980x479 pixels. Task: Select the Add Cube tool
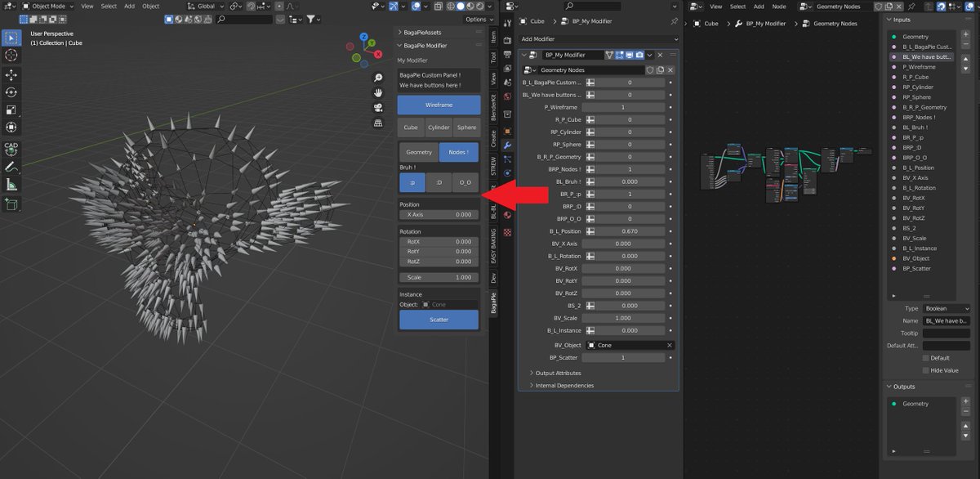coord(11,204)
